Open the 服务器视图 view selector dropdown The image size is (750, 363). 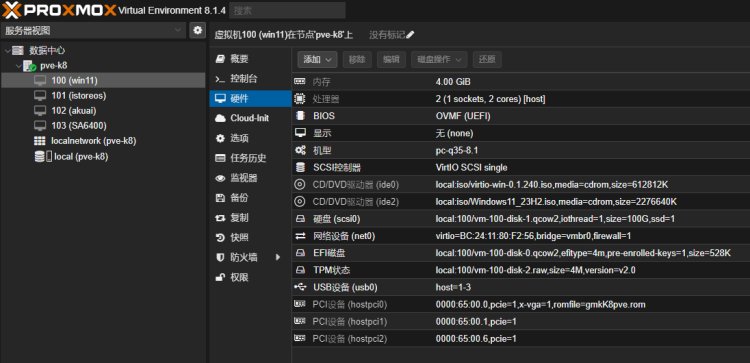pos(93,31)
